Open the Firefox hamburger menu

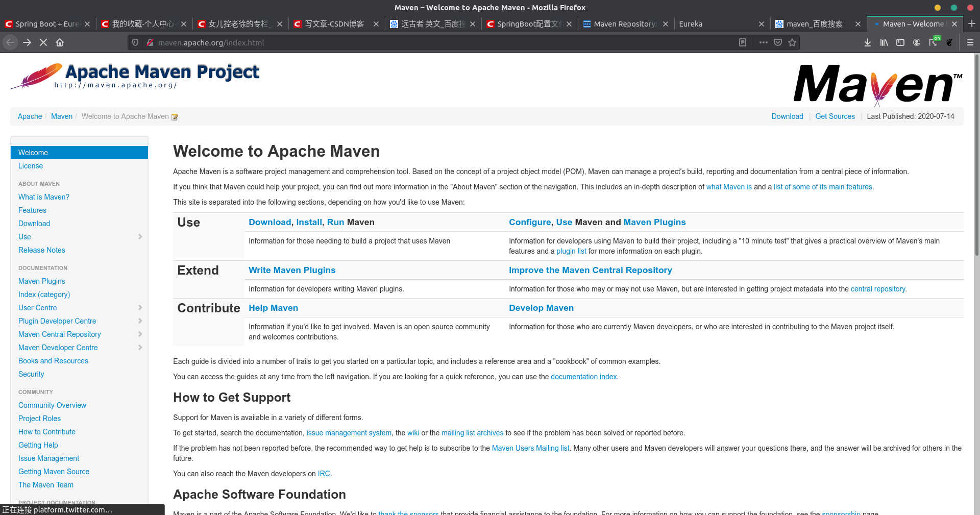coord(970,42)
